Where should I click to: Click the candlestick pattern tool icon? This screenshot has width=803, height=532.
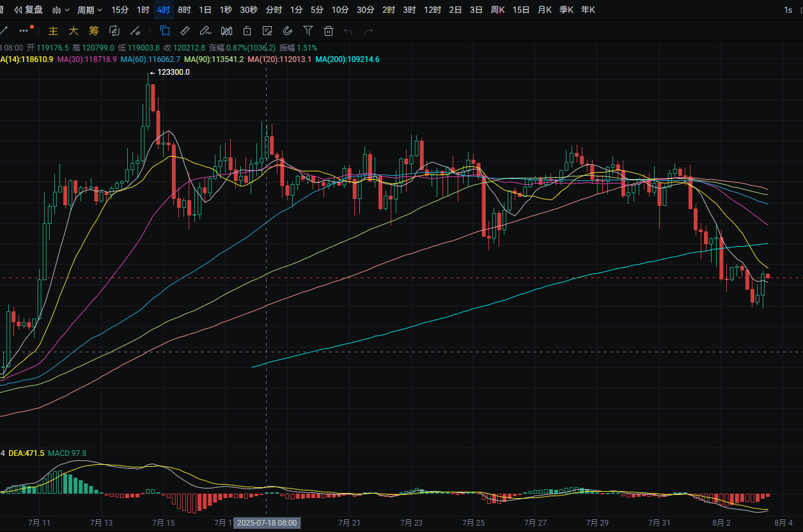[x=226, y=30]
